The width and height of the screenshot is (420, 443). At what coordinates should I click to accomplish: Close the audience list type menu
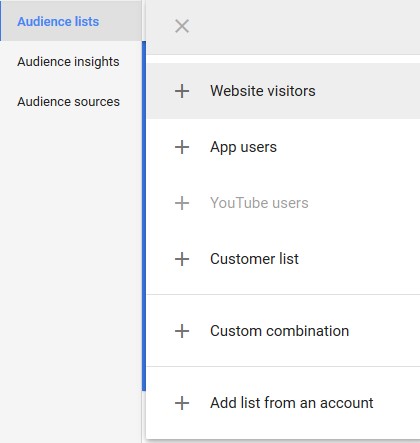[x=182, y=26]
